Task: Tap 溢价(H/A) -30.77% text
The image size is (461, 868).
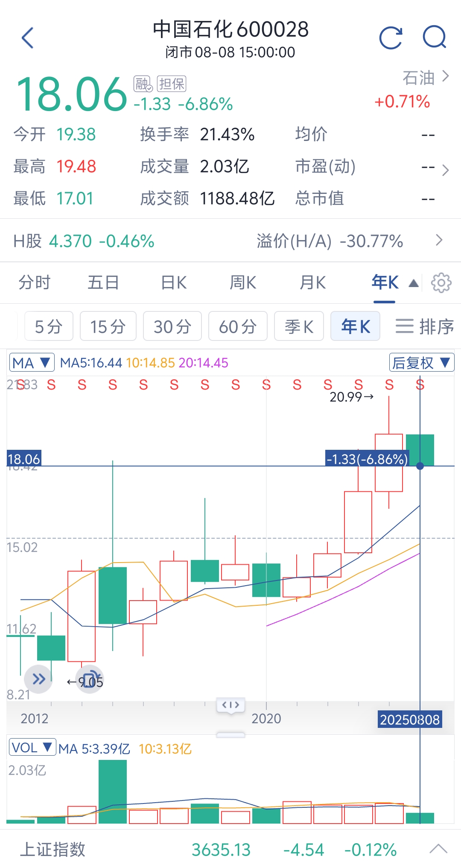Action: pyautogui.click(x=330, y=241)
